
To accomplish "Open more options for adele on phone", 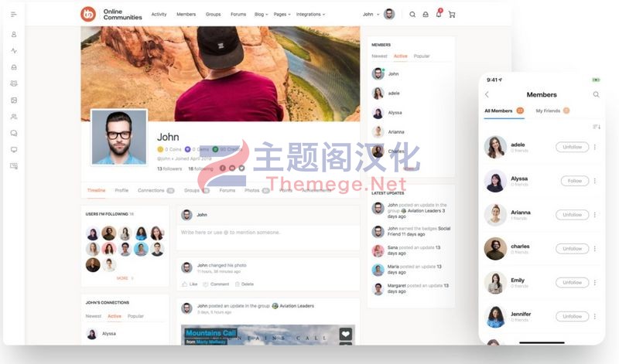I will coord(594,147).
